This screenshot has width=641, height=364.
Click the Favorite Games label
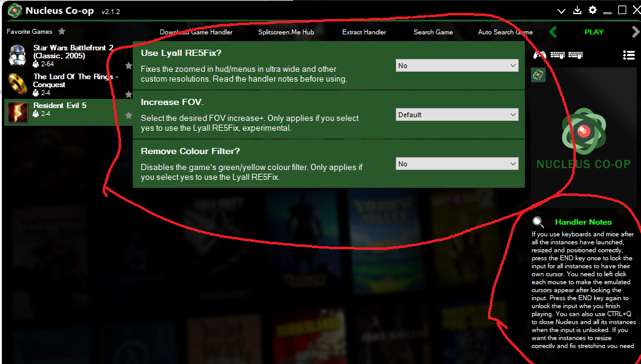coord(29,31)
